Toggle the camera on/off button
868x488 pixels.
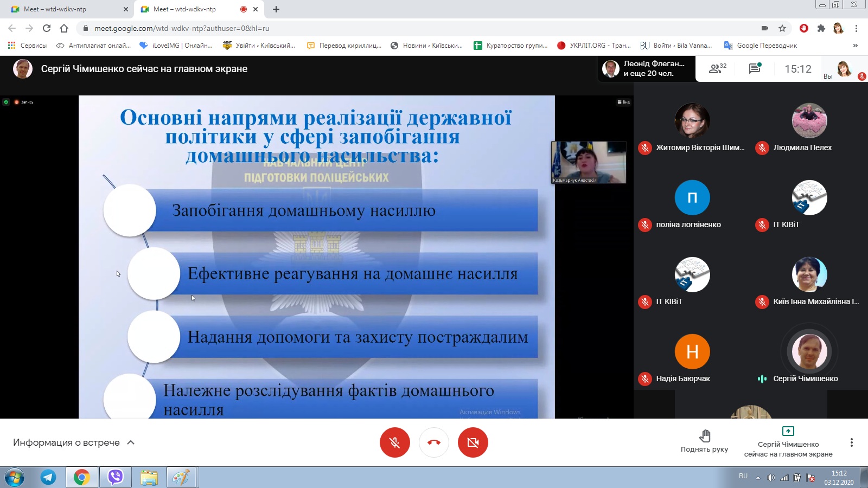point(473,442)
